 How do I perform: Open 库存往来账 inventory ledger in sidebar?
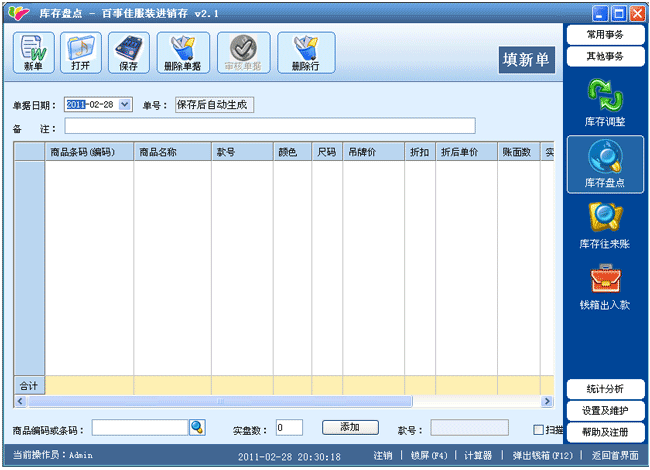(605, 225)
